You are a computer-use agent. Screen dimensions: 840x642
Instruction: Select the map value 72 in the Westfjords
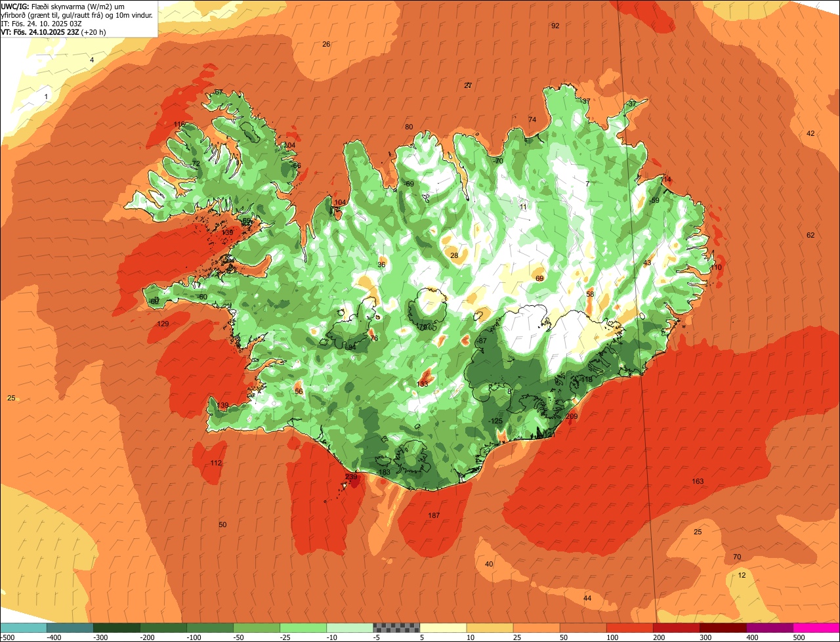(x=196, y=163)
